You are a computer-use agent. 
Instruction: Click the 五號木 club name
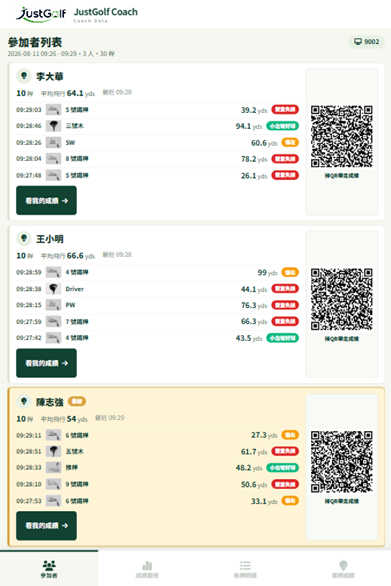[74, 451]
